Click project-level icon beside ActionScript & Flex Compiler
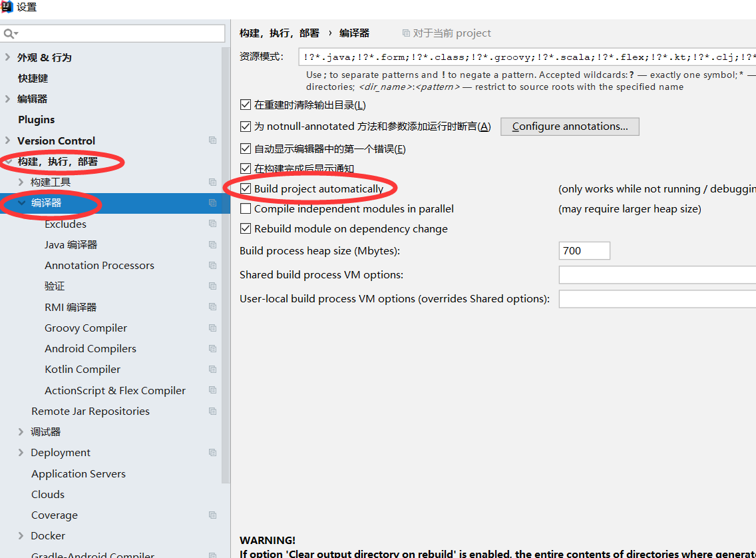 pos(213,390)
